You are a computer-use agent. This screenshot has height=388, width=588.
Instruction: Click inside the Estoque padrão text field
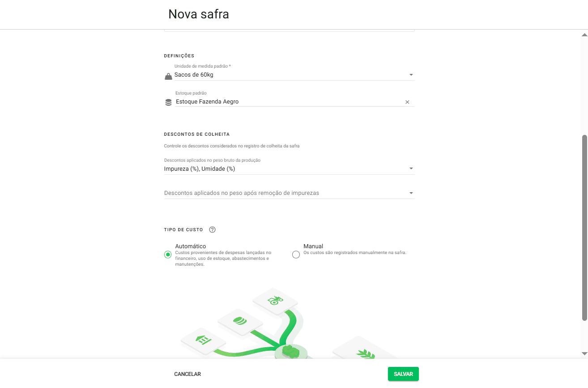[x=268, y=101]
